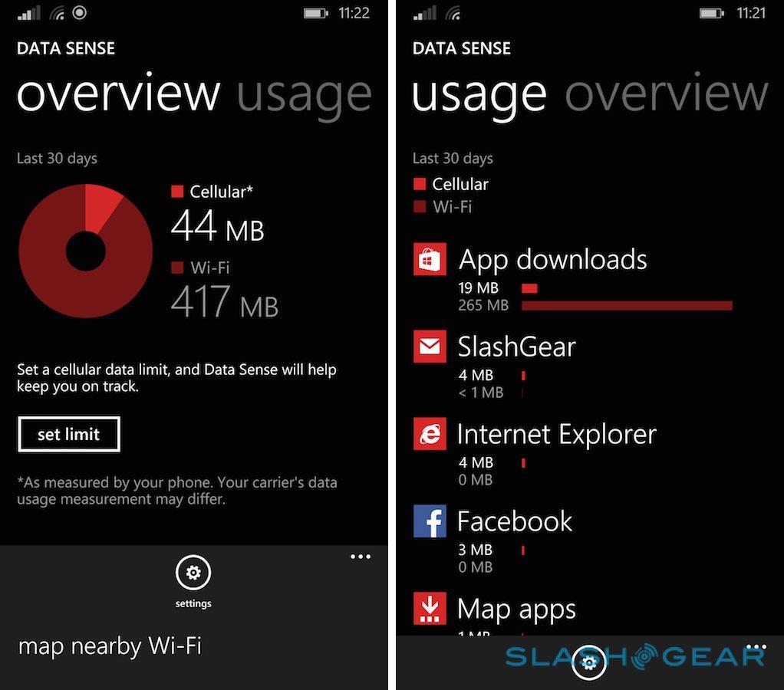
Task: Expand the usage screen app bar ellipsis
Action: click(756, 647)
